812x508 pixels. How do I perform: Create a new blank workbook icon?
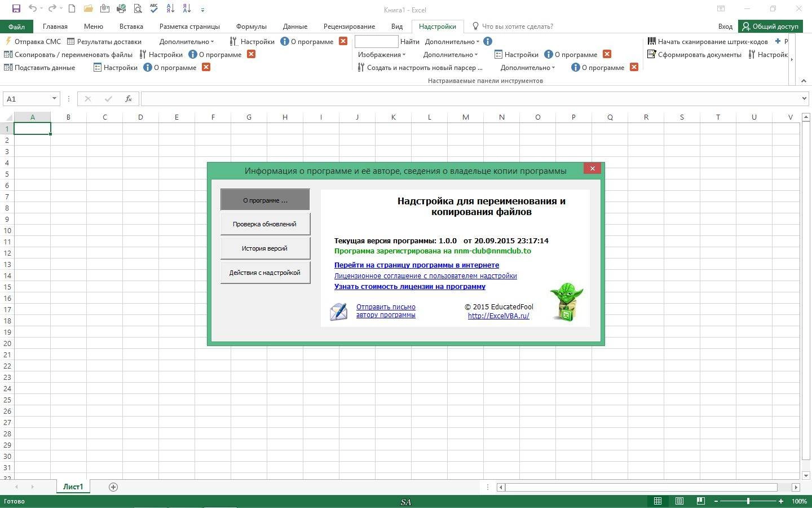point(72,8)
